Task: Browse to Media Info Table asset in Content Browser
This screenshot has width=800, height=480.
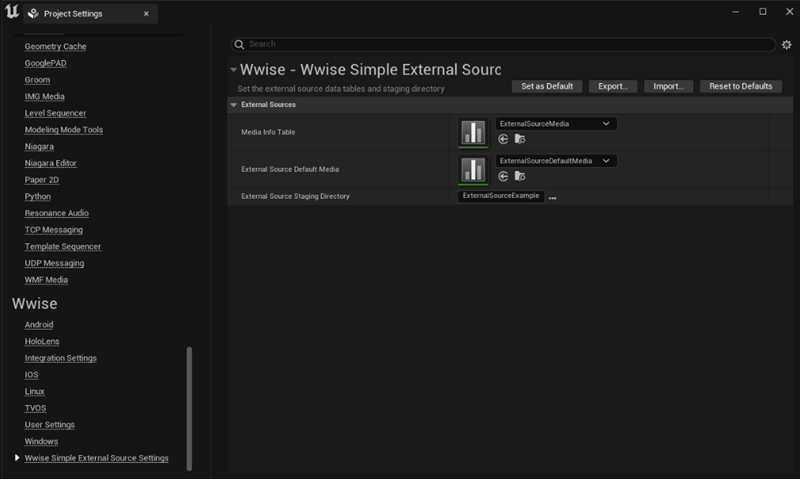Action: coord(519,139)
